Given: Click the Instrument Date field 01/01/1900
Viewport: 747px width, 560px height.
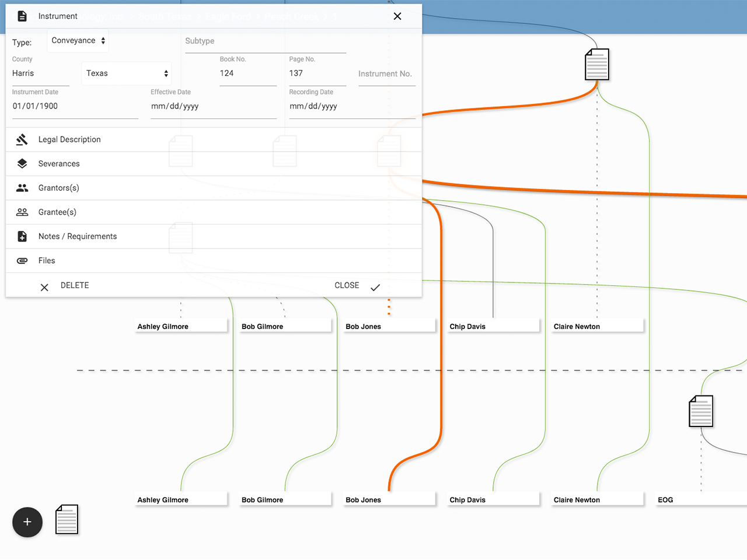Looking at the screenshot, I should click(75, 107).
